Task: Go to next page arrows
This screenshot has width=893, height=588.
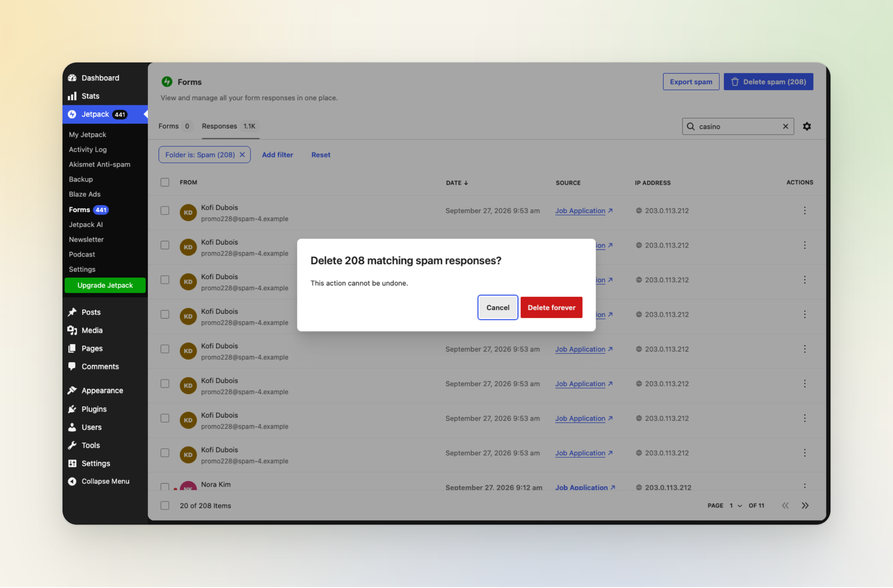Action: coord(805,505)
